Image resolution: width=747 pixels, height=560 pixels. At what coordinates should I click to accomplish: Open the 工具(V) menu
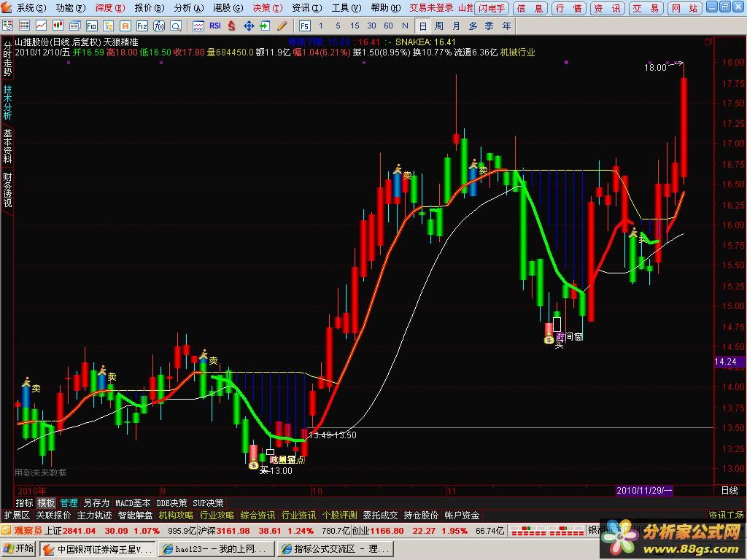(347, 7)
